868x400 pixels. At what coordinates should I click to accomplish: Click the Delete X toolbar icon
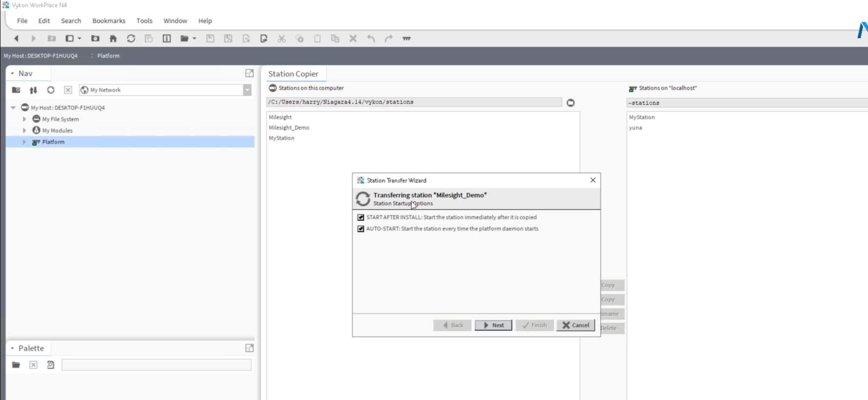point(353,39)
